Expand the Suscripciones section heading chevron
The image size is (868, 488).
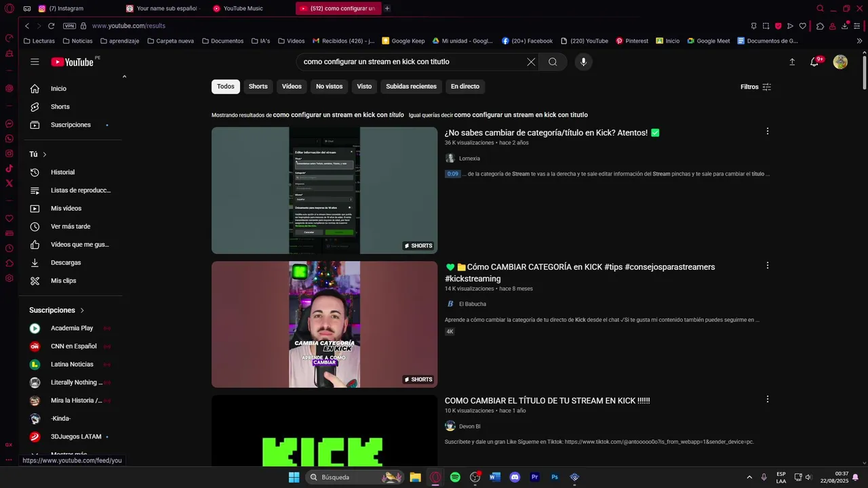82,310
